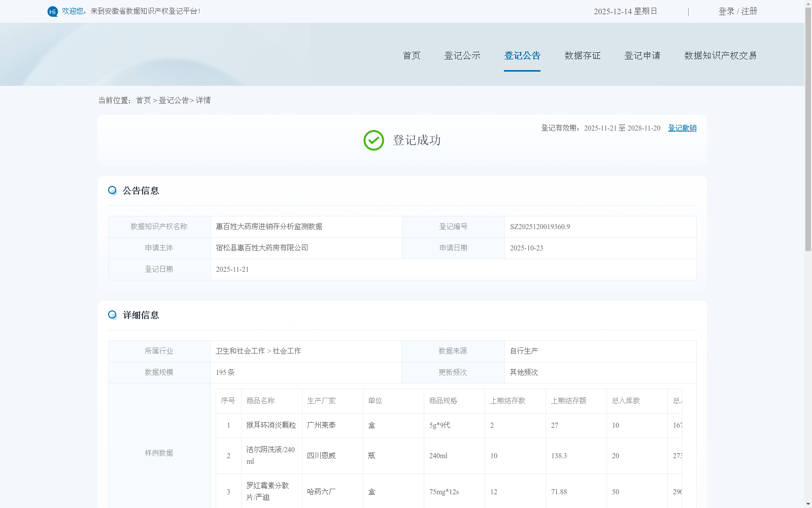812x508 pixels.
Task: Select data scale value 195 条
Action: pyautogui.click(x=225, y=372)
